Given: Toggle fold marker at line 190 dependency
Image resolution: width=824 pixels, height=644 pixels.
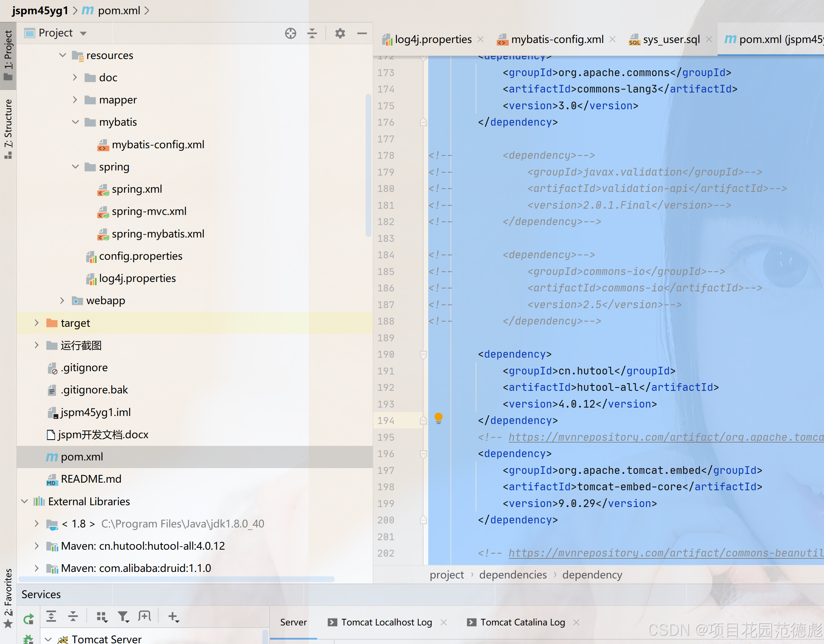Looking at the screenshot, I should coord(423,354).
